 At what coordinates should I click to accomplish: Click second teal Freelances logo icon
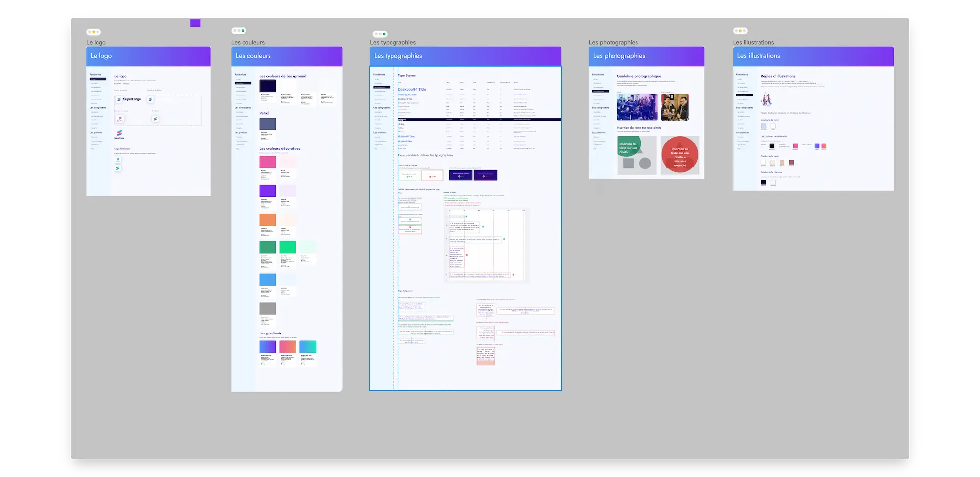118,168
